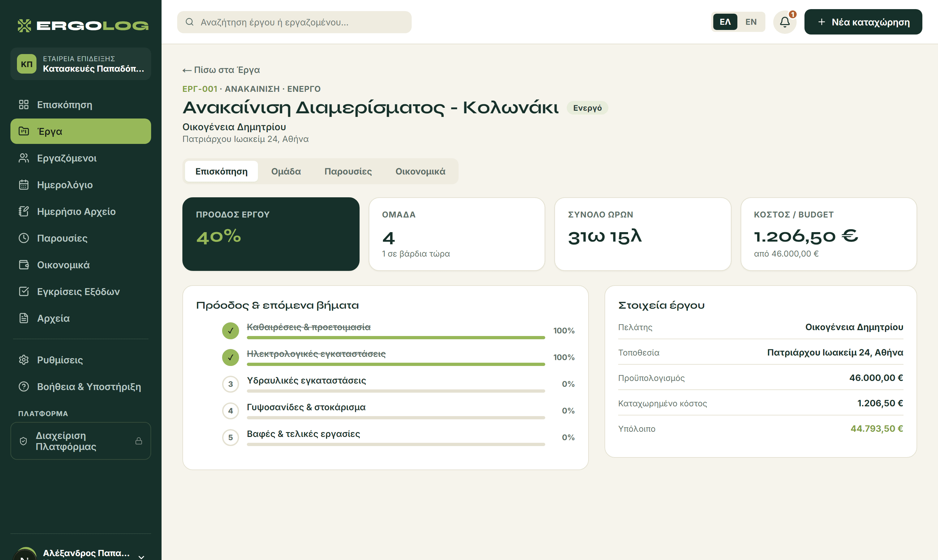This screenshot has height=560, width=938.
Task: Click the project search input field
Action: click(x=294, y=22)
